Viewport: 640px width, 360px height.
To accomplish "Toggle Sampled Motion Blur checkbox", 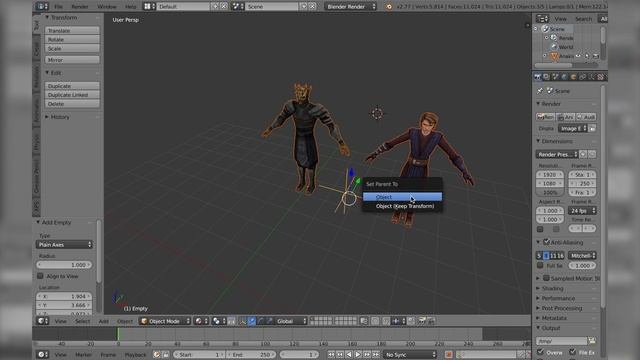I will click(x=546, y=278).
